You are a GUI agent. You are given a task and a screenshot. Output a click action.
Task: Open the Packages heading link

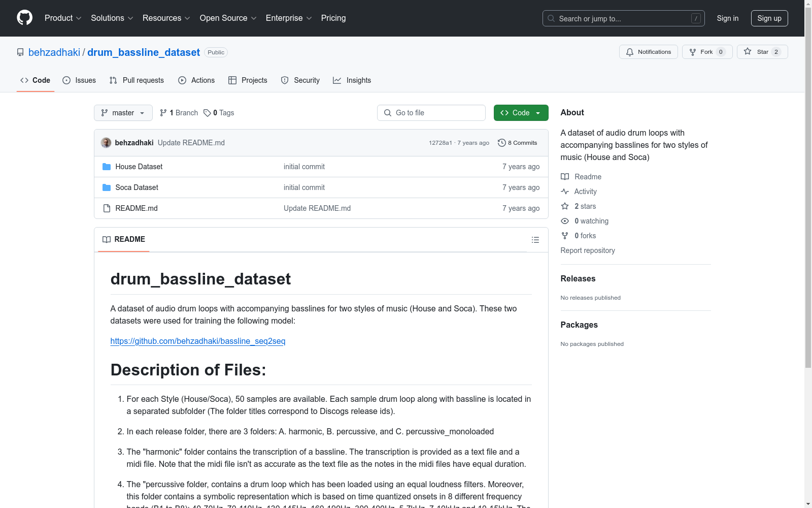pos(579,325)
